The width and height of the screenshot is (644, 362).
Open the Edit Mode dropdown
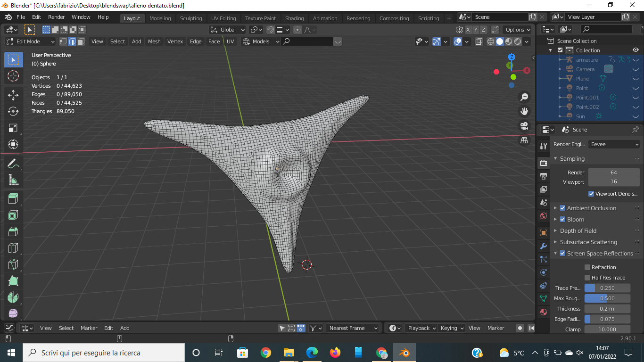pyautogui.click(x=31, y=41)
